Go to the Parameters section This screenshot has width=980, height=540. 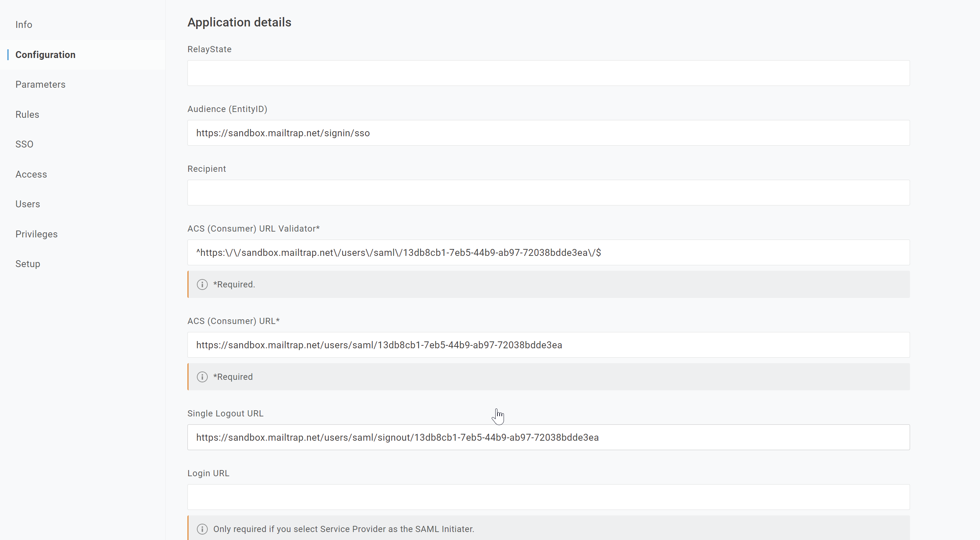tap(40, 84)
